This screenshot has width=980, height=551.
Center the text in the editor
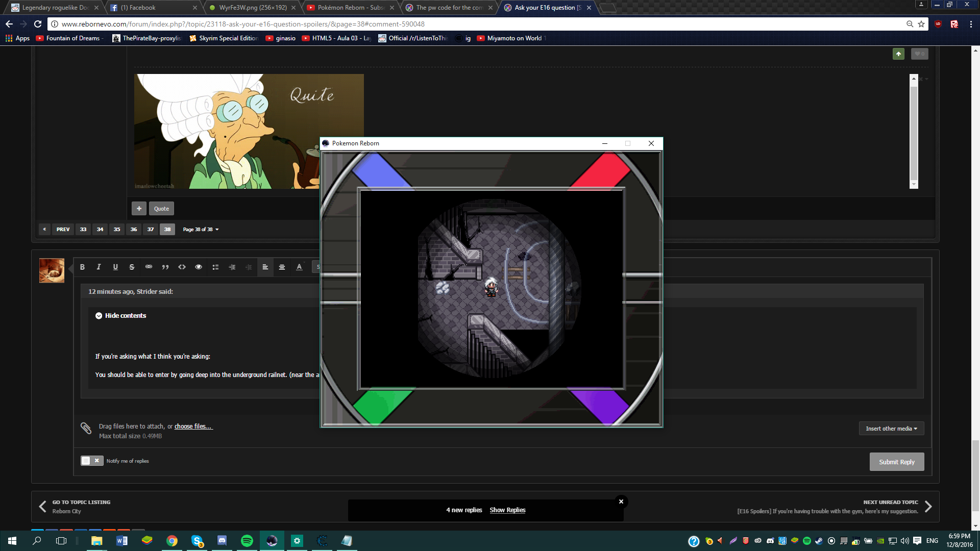[x=282, y=267]
